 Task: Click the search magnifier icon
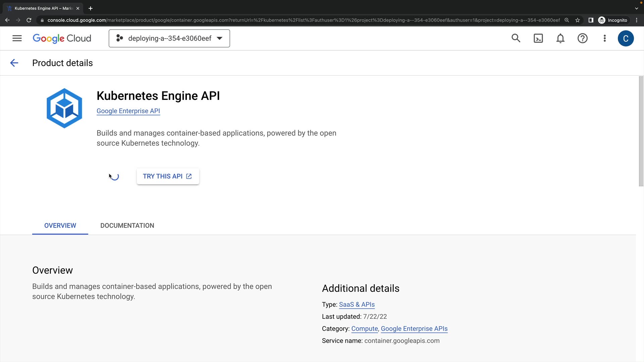click(516, 38)
